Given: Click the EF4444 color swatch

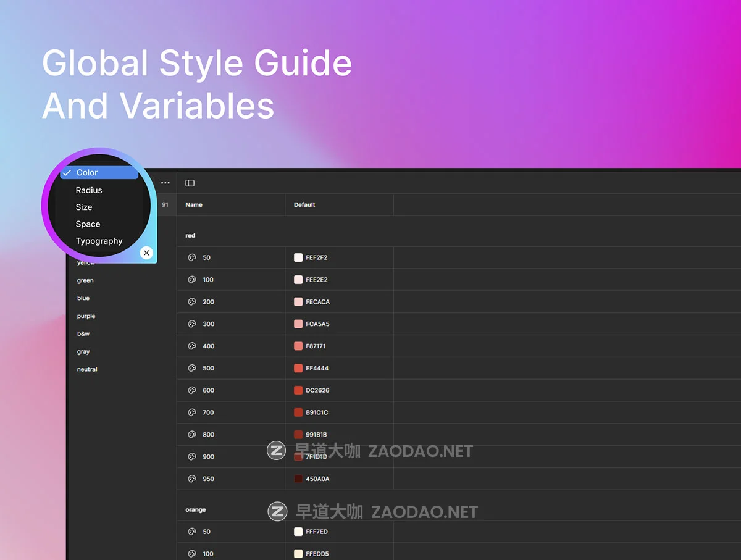Looking at the screenshot, I should click(298, 369).
